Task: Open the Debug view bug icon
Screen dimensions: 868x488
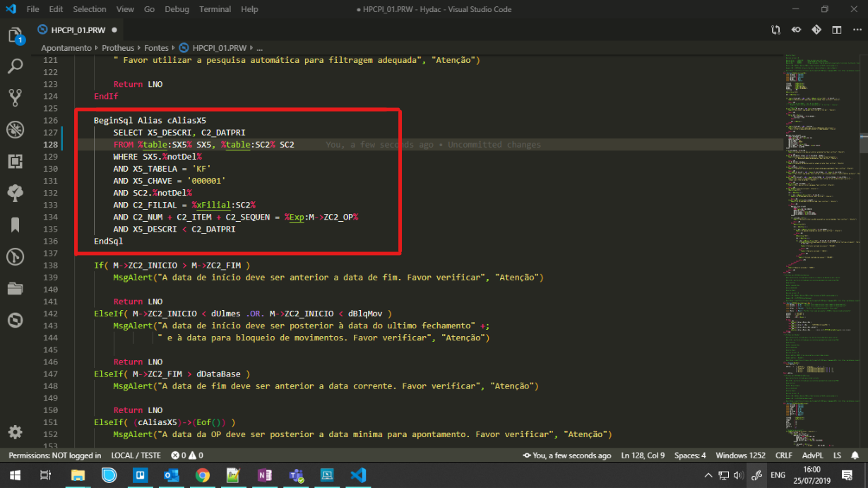Action: [x=15, y=129]
